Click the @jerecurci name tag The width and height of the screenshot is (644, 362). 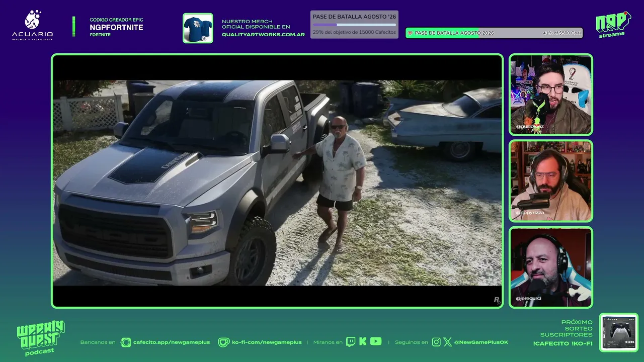[x=528, y=299]
